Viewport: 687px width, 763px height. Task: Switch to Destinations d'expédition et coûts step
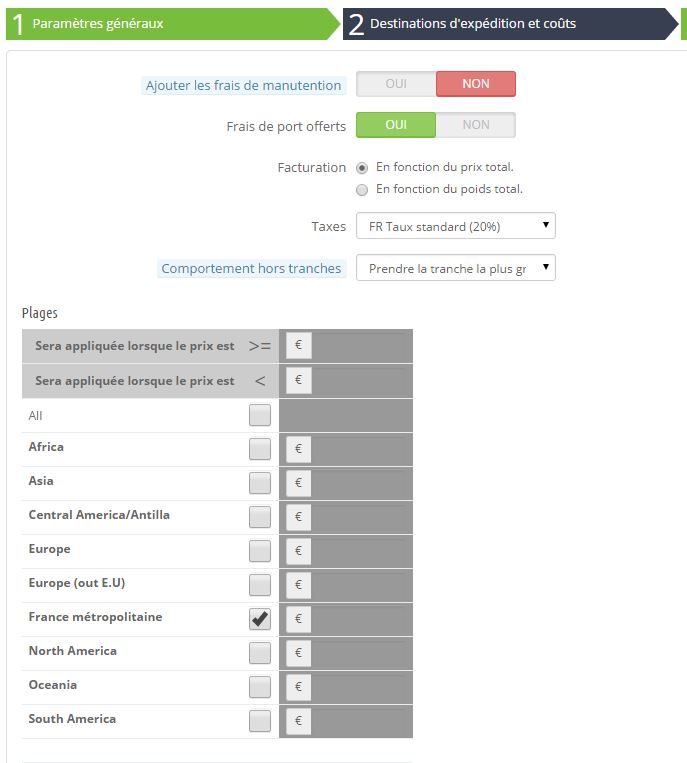click(x=510, y=24)
